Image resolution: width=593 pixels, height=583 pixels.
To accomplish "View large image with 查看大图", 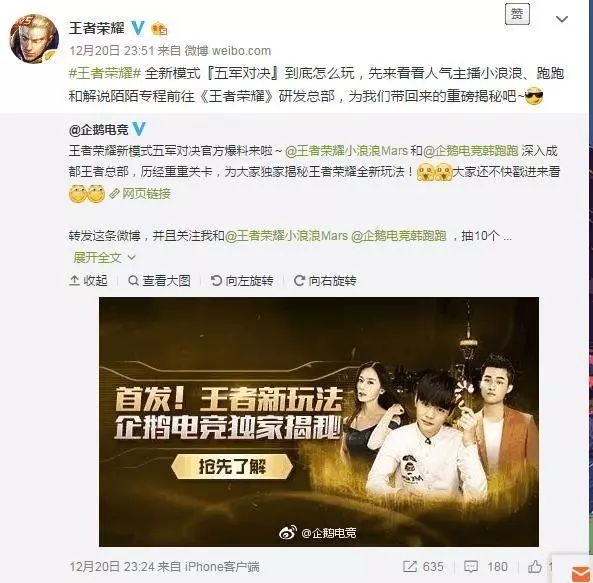I will 159,281.
